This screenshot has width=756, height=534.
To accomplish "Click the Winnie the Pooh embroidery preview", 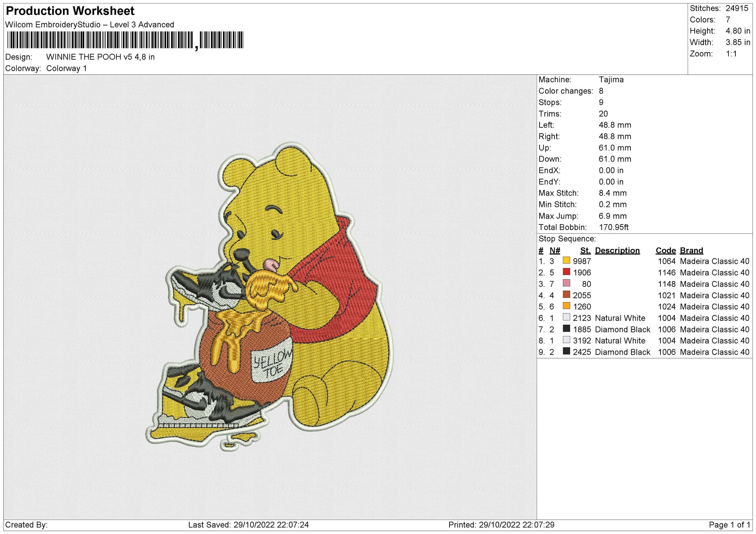I will click(x=270, y=297).
